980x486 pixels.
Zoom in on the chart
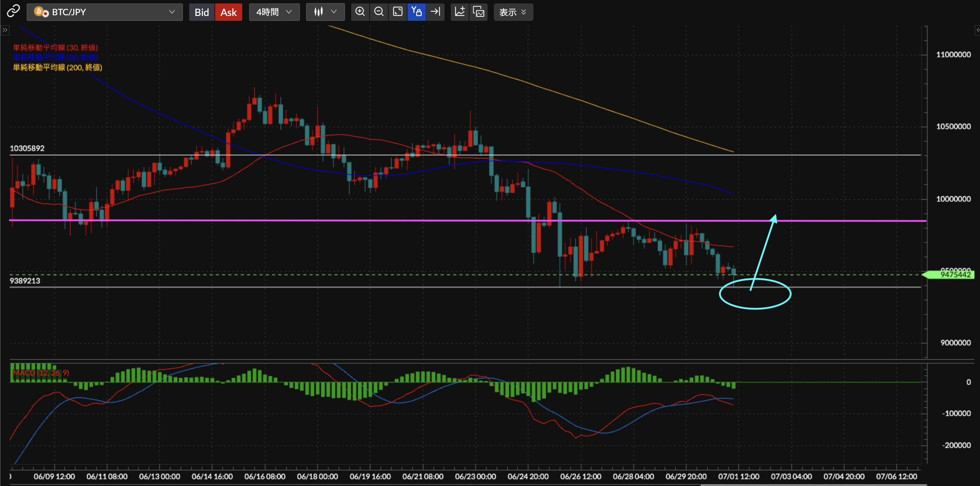tap(360, 12)
